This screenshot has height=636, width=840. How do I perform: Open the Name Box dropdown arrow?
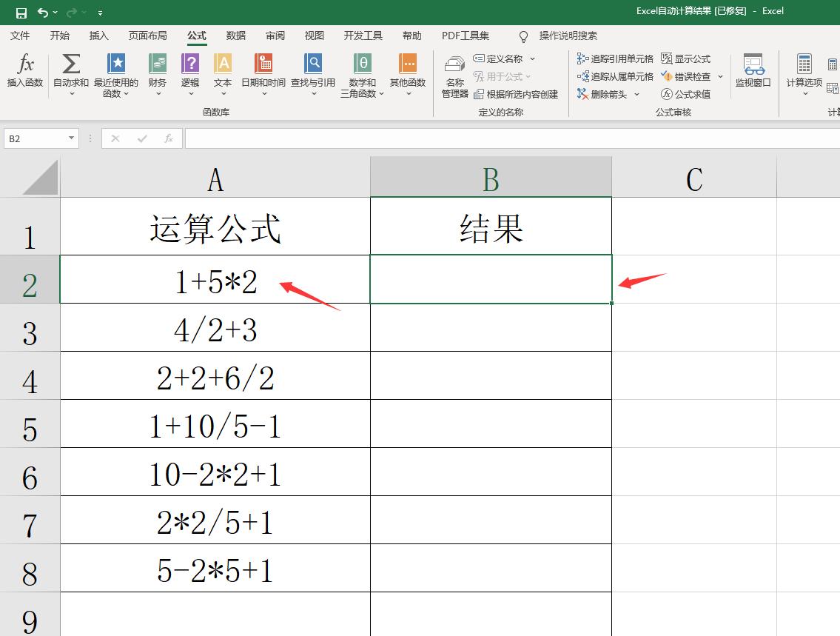tap(72, 138)
